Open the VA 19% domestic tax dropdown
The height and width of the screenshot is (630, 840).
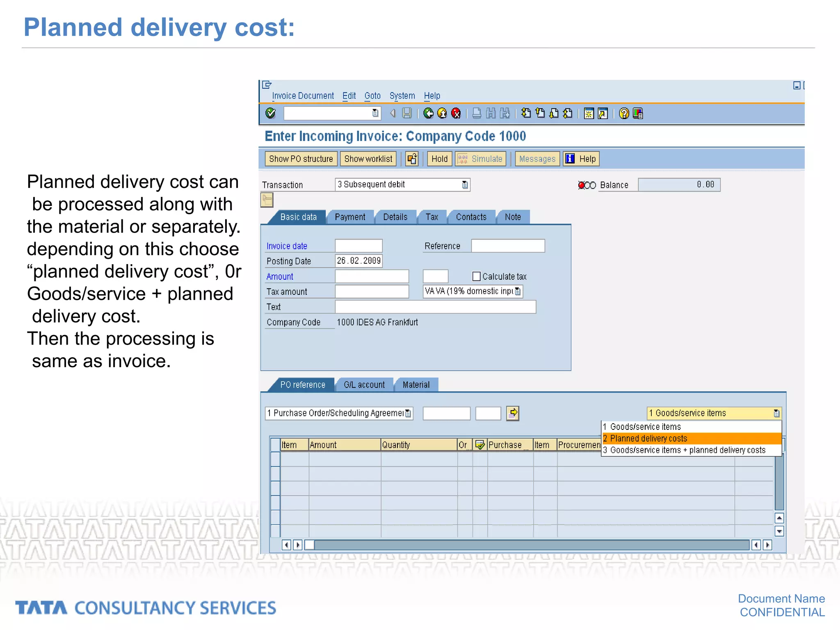tap(518, 291)
